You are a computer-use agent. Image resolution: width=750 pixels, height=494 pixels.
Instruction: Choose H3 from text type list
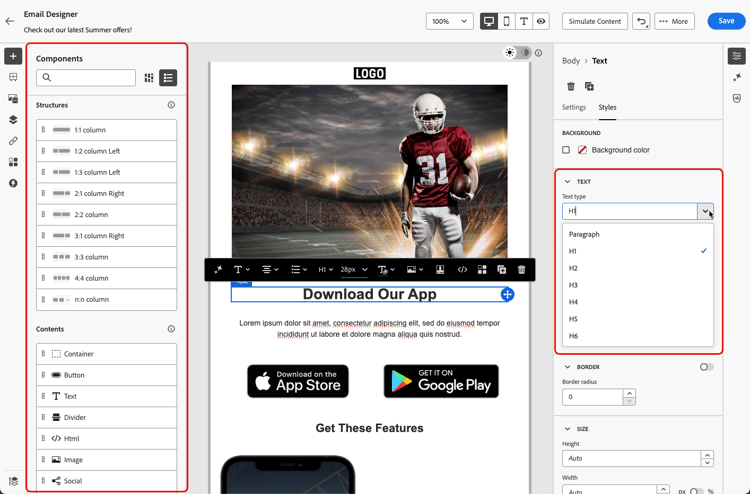[638, 285]
